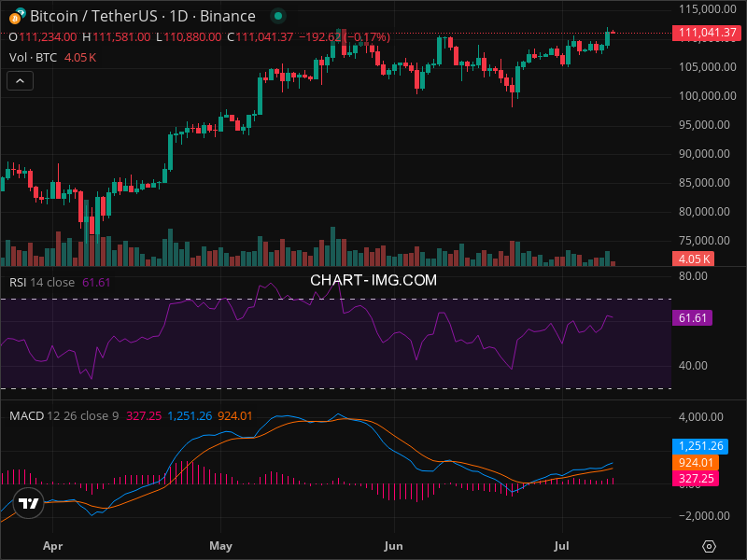Click the Jun label on time axis

click(x=393, y=546)
